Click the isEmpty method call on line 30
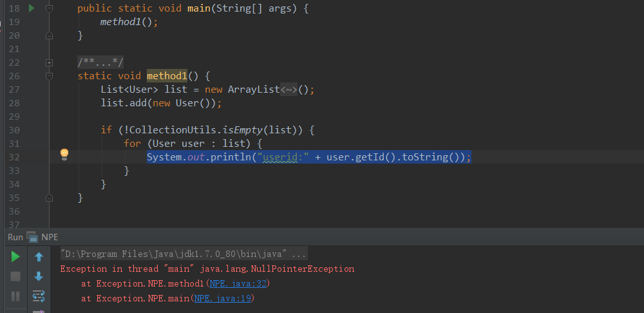Screen dimensions: 644x313 coord(242,130)
